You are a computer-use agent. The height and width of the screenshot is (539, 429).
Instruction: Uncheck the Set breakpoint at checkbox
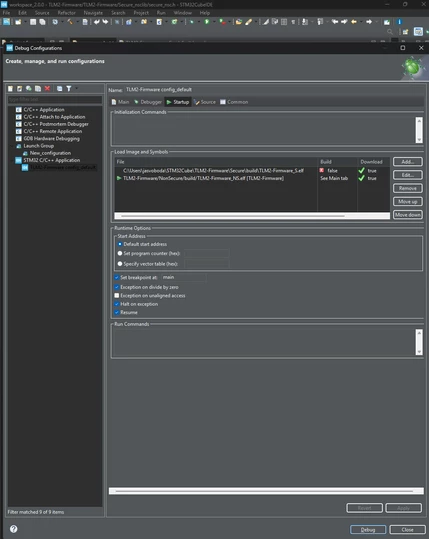tap(117, 277)
